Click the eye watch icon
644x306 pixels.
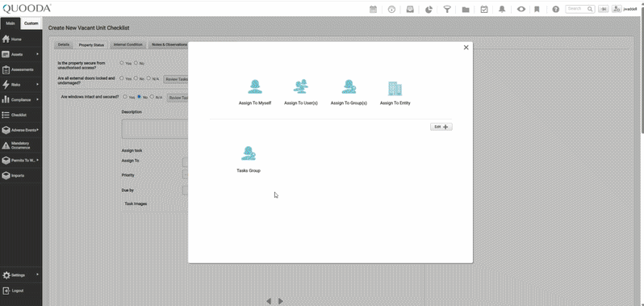521,9
